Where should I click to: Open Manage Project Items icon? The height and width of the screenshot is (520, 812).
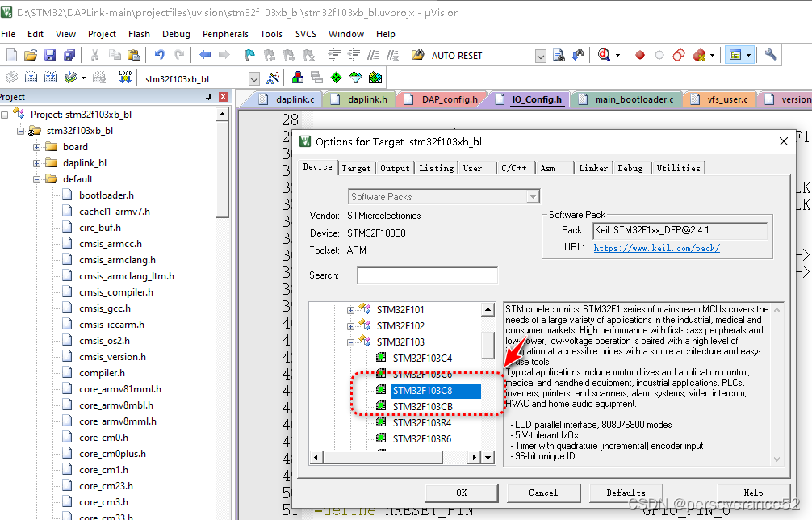[x=298, y=78]
